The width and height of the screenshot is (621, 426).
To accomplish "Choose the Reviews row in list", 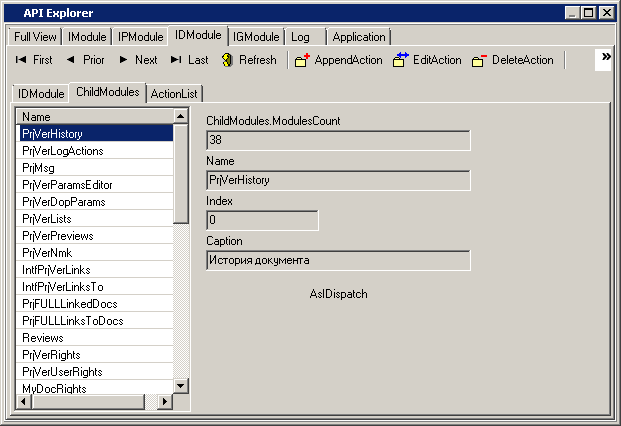I will pos(43,338).
